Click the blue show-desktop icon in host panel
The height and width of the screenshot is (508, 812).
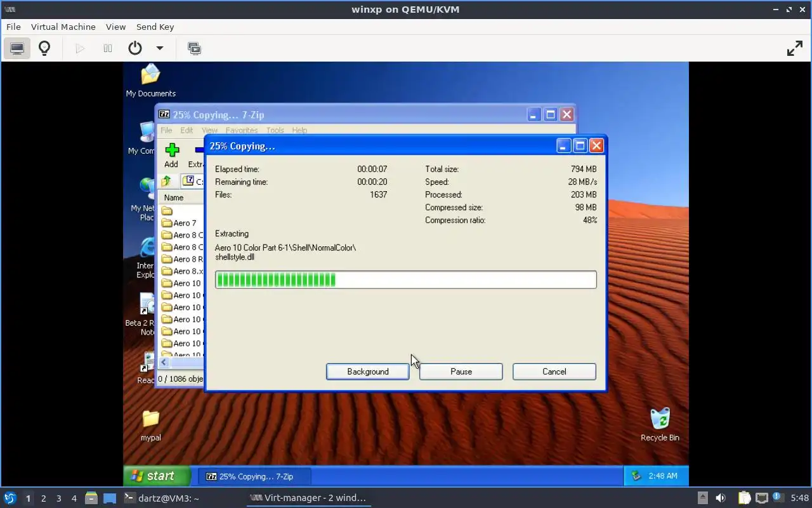point(110,498)
